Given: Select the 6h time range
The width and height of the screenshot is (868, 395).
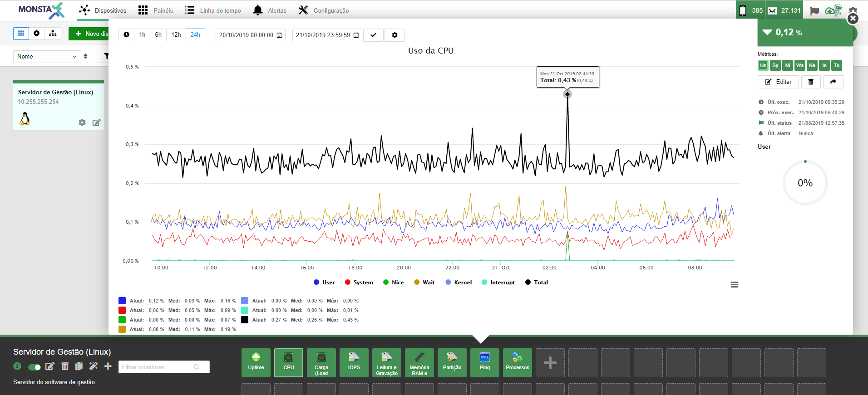Looking at the screenshot, I should coord(158,35).
